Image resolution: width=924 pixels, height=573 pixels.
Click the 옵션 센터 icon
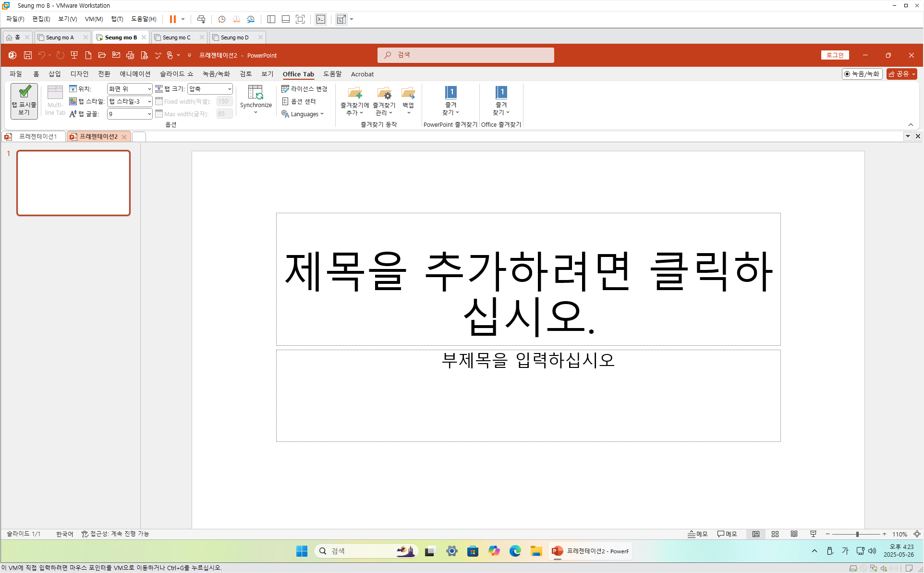click(x=285, y=101)
